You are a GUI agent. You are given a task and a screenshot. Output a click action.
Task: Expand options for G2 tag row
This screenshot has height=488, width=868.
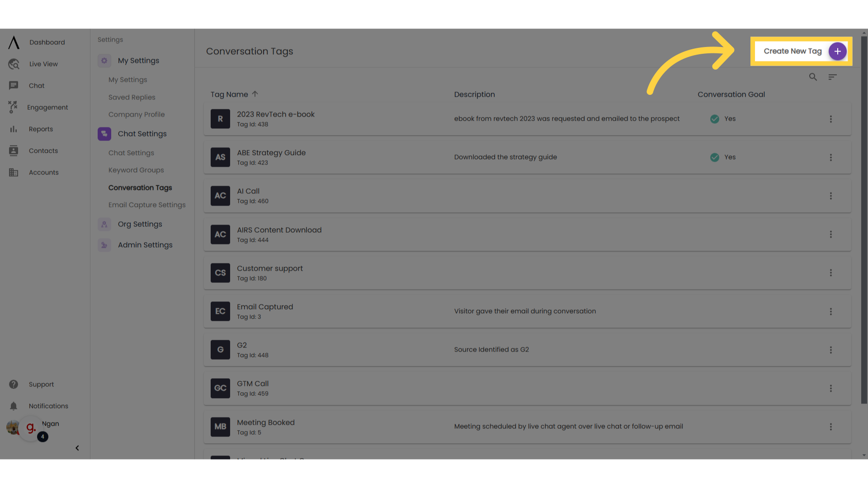point(831,350)
